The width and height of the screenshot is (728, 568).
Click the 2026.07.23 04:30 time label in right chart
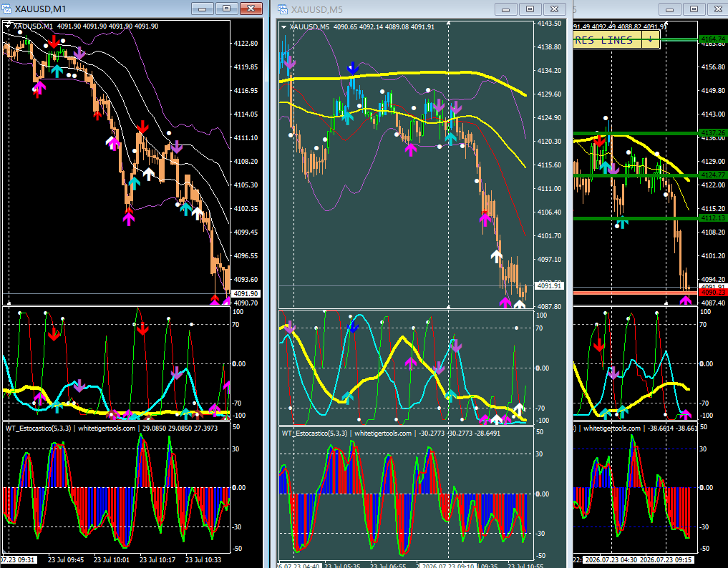(x=611, y=559)
